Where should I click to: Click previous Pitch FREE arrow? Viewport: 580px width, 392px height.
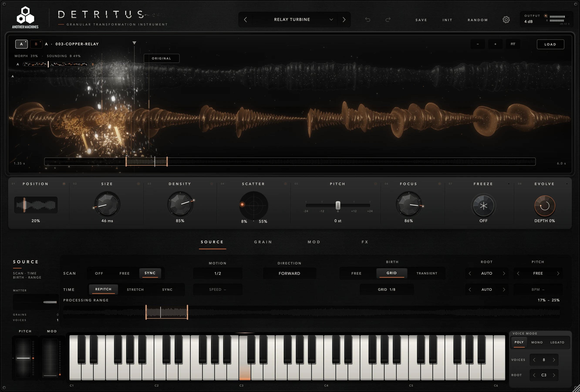tap(518, 273)
